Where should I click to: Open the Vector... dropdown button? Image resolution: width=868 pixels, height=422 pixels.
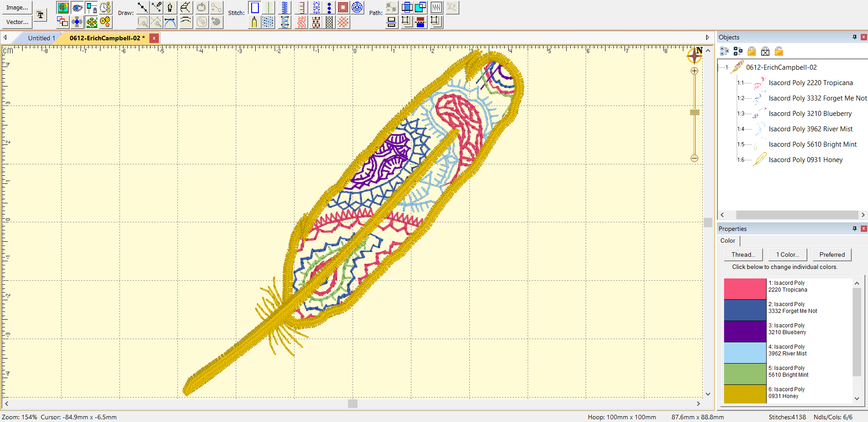tap(17, 22)
